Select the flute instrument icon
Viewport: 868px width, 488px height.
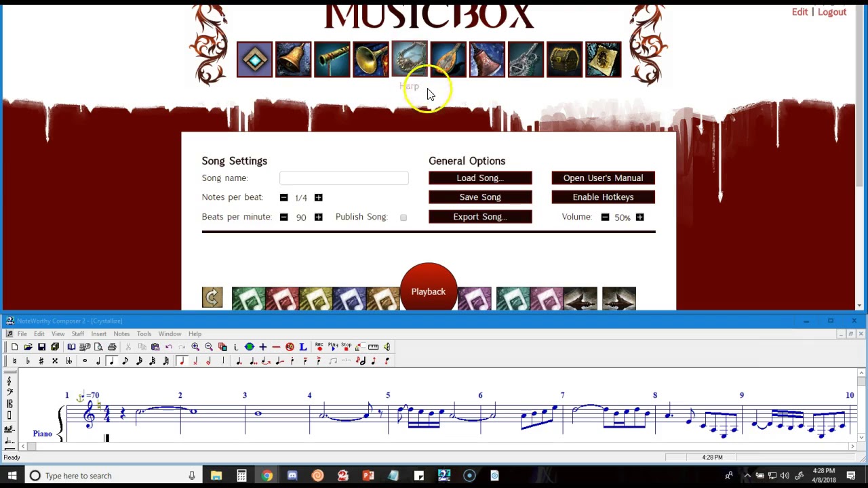[x=332, y=60]
